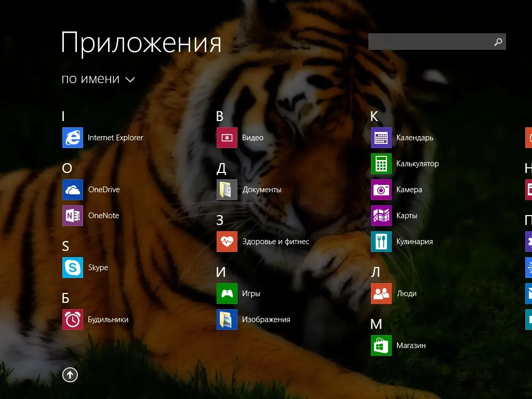Select the letter З group header
This screenshot has height=399, width=532.
coord(220,220)
